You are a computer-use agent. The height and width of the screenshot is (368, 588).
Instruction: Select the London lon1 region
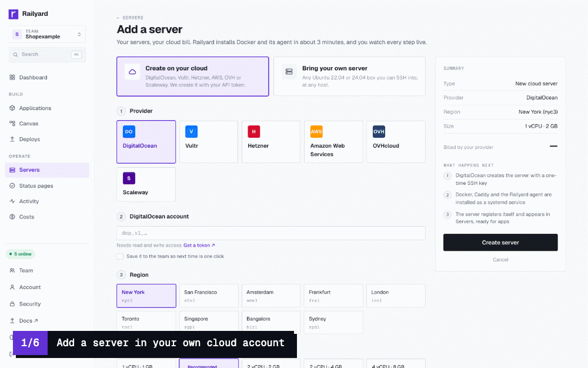click(x=396, y=296)
